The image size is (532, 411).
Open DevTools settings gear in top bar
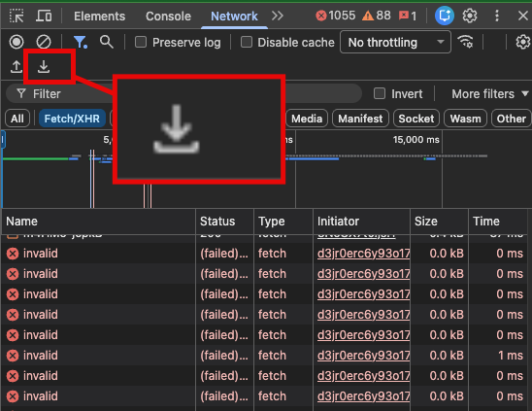pyautogui.click(x=470, y=16)
